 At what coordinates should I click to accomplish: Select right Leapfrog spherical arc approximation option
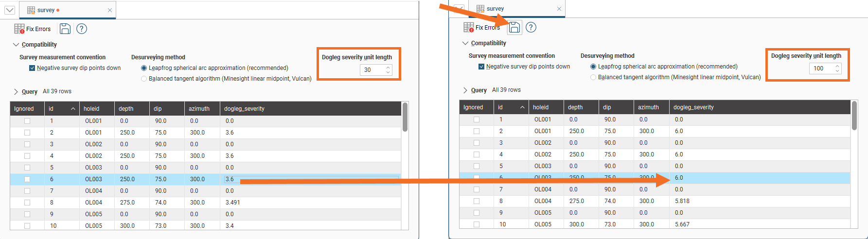pos(593,67)
